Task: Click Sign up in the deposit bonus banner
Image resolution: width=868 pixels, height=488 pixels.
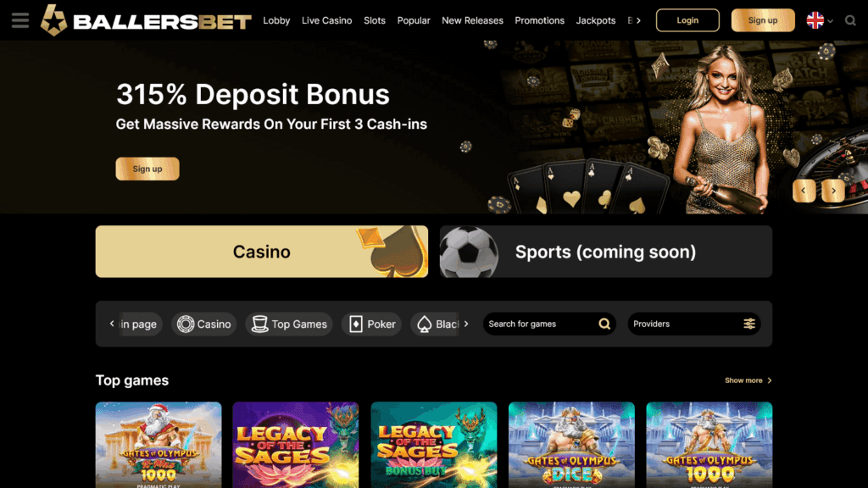Action: pos(147,169)
